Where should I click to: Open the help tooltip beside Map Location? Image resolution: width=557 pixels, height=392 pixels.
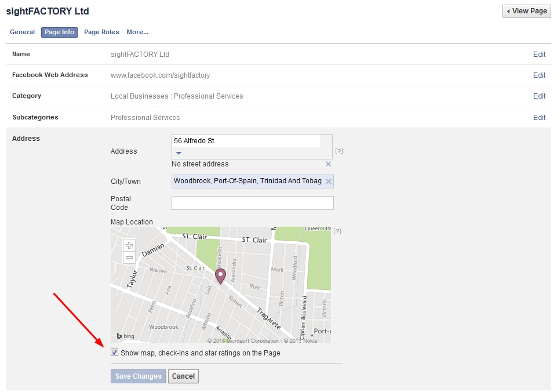(x=337, y=231)
